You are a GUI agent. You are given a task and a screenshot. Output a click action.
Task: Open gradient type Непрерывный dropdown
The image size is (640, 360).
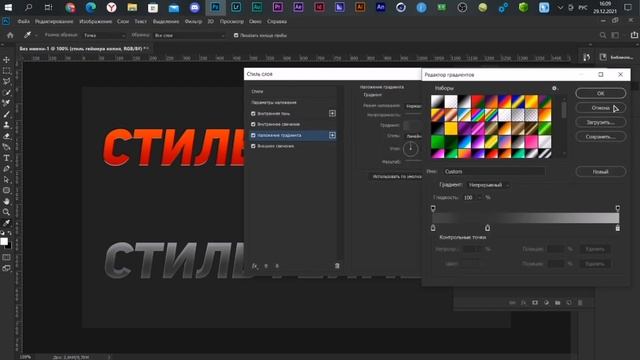[489, 185]
